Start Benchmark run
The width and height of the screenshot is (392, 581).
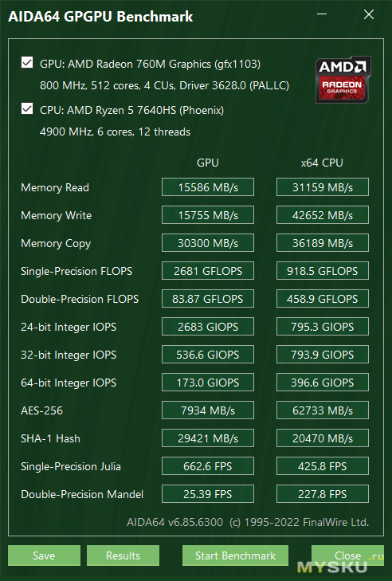(x=235, y=555)
